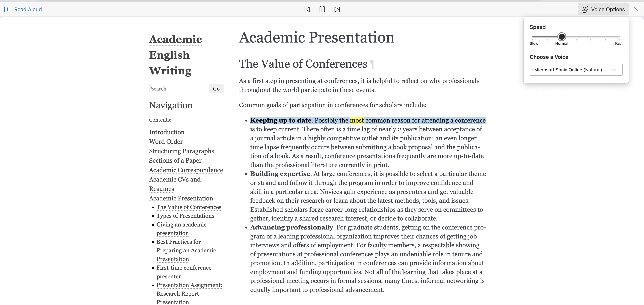This screenshot has height=305, width=644.
Task: Expand the Types of Presentations section
Action: point(185,215)
